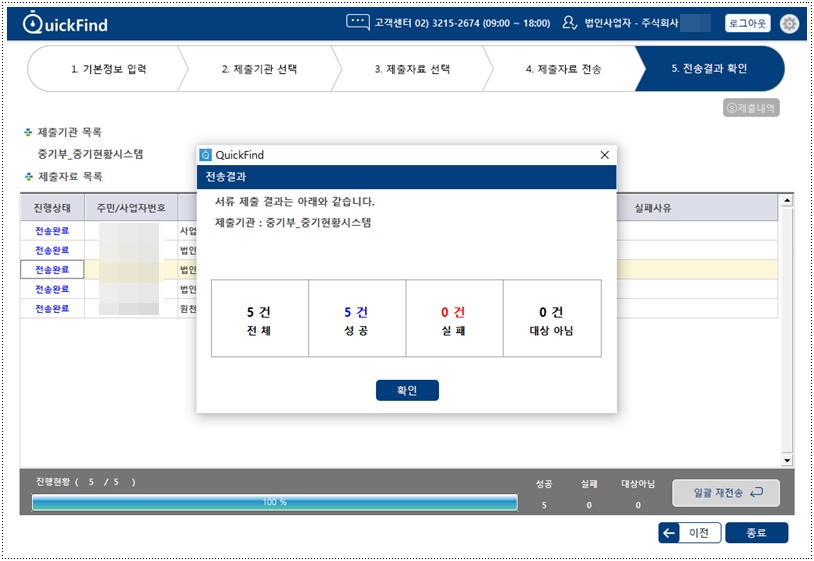Open the settings gear icon
814x561 pixels.
click(789, 23)
